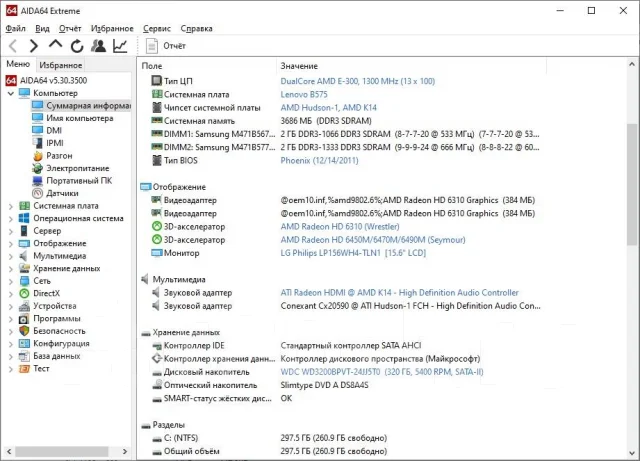The width and height of the screenshot is (640, 461).
Task: Expand the Хранение данных tree node in the sidebar
Action: [x=11, y=269]
